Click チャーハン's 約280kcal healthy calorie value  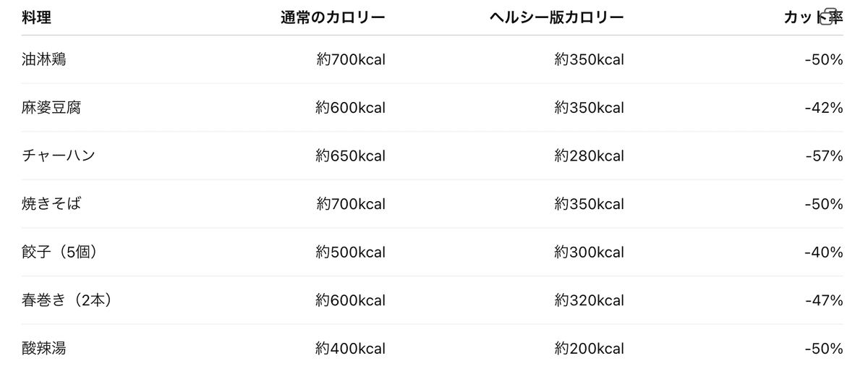tap(589, 156)
